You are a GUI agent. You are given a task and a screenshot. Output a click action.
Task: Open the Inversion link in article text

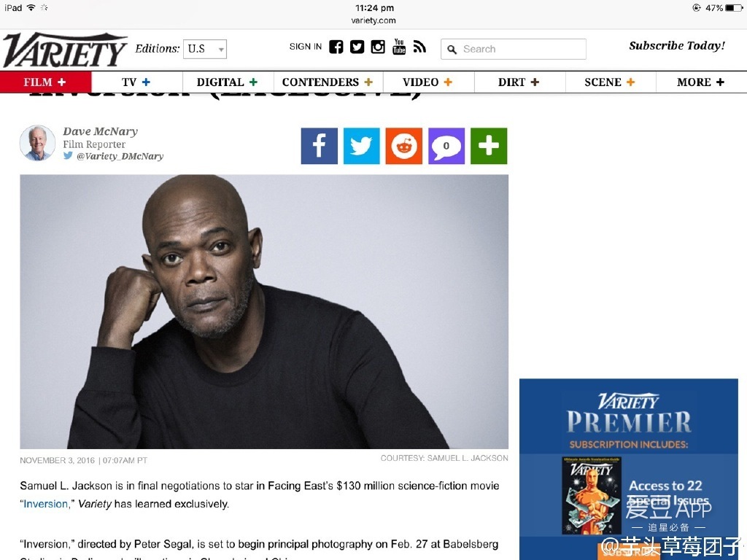[x=46, y=504]
